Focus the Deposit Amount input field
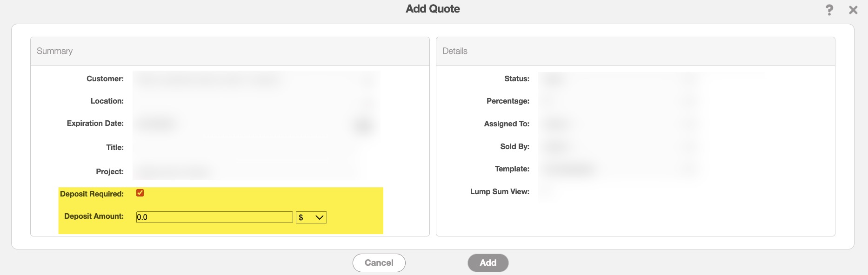The image size is (868, 275). point(214,217)
